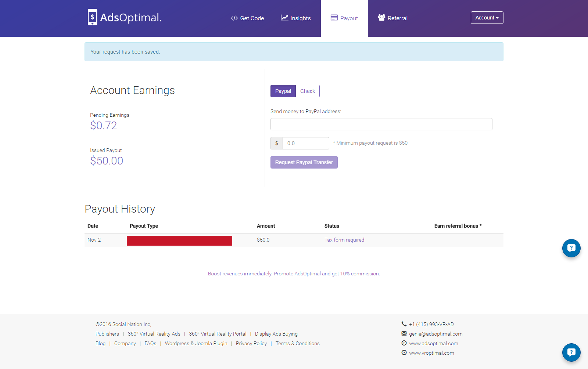Open the Tax form required link
588x369 pixels.
[344, 240]
